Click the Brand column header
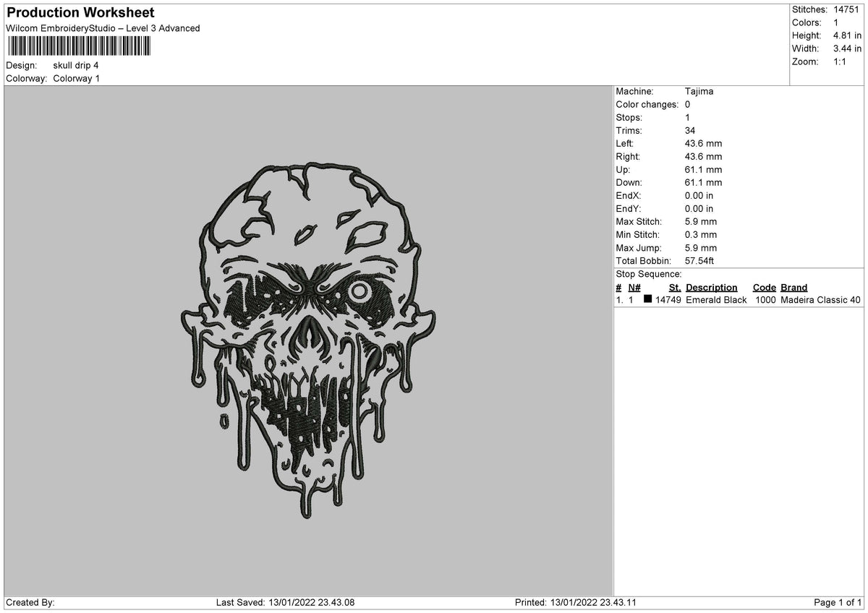The height and width of the screenshot is (613, 868). click(793, 287)
